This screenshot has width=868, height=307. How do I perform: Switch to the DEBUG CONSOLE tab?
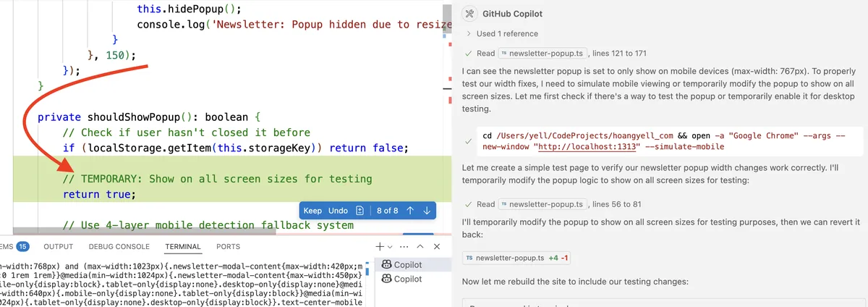pos(119,247)
